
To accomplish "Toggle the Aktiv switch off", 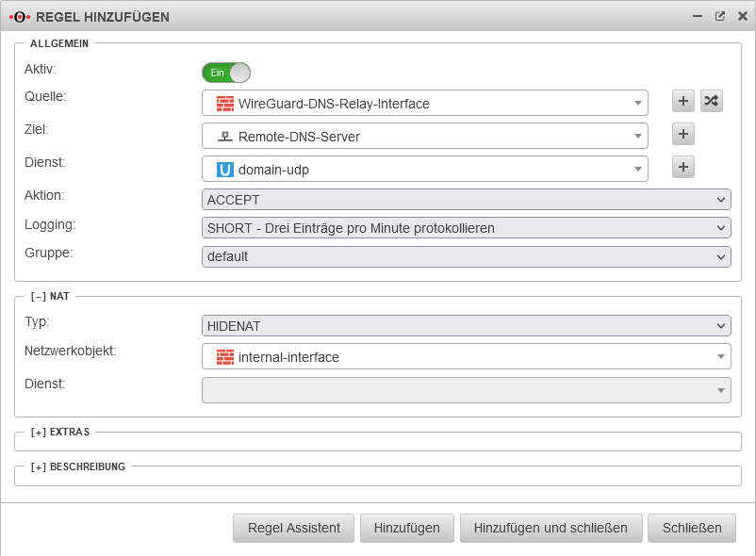I will [226, 73].
